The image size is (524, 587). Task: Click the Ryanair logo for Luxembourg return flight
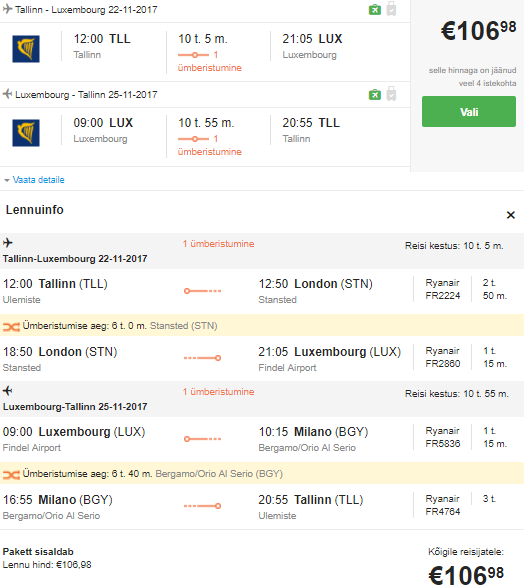pyautogui.click(x=26, y=133)
